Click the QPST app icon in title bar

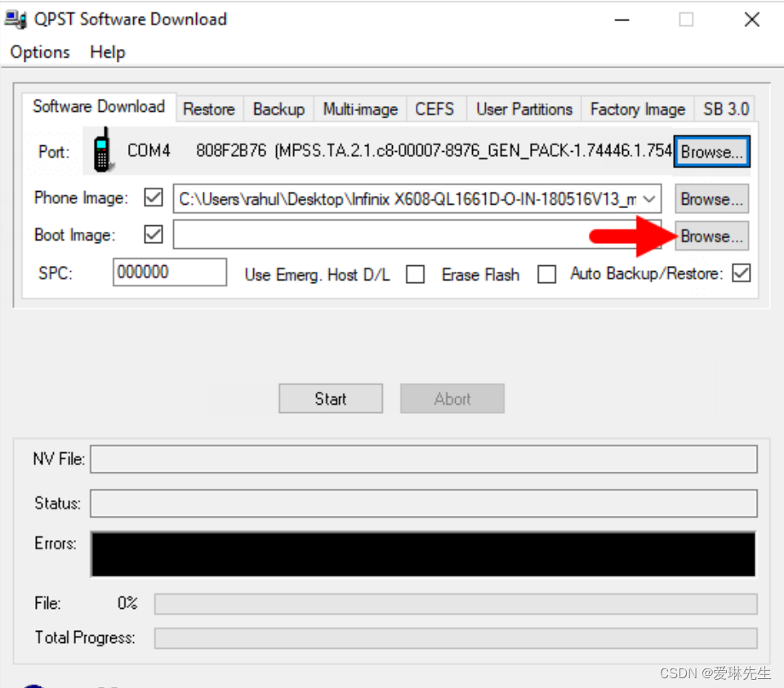tap(15, 19)
